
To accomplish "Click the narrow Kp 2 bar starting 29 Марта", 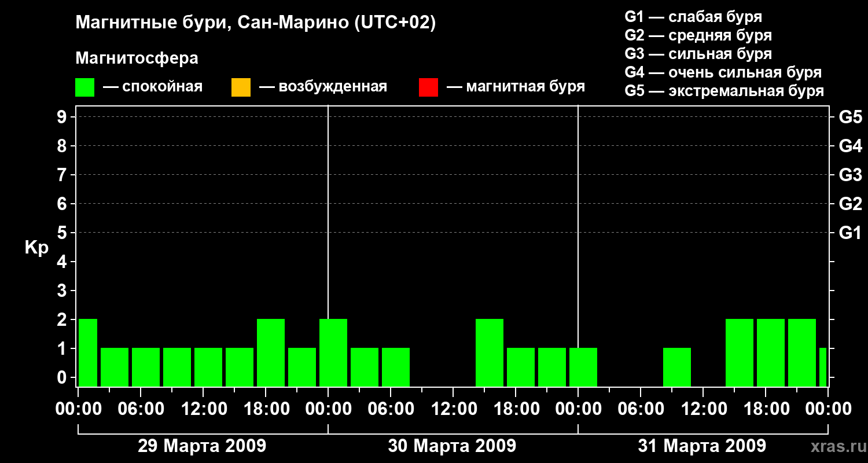I will [88, 352].
